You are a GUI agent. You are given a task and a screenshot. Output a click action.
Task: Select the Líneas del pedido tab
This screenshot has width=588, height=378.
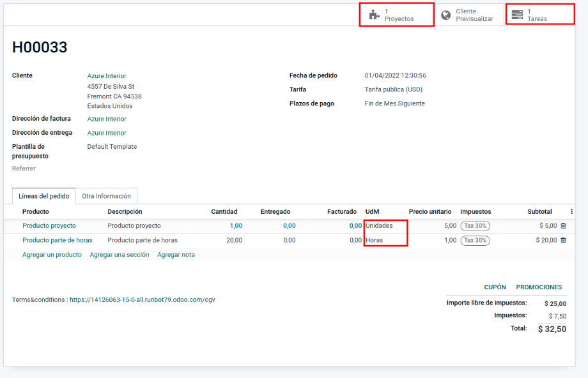pyautogui.click(x=44, y=196)
